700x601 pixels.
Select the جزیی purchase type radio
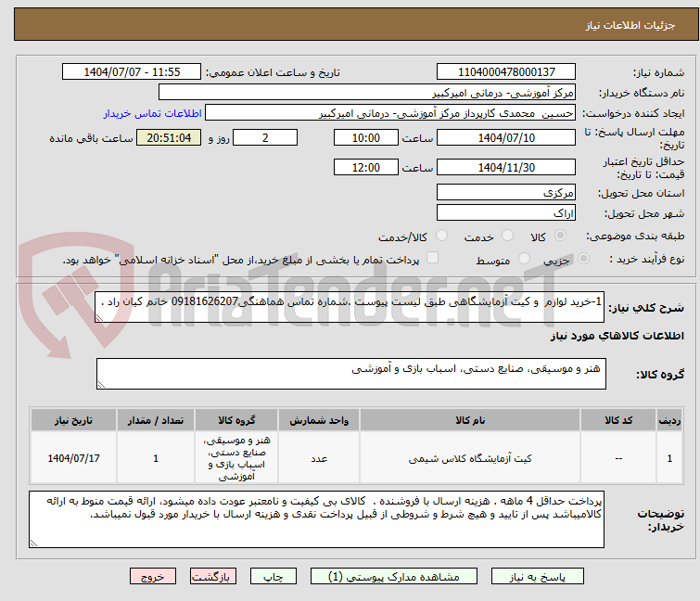pos(583,259)
